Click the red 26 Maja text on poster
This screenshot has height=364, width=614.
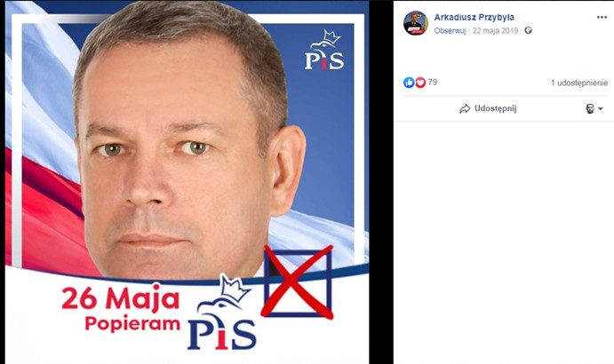(121, 299)
